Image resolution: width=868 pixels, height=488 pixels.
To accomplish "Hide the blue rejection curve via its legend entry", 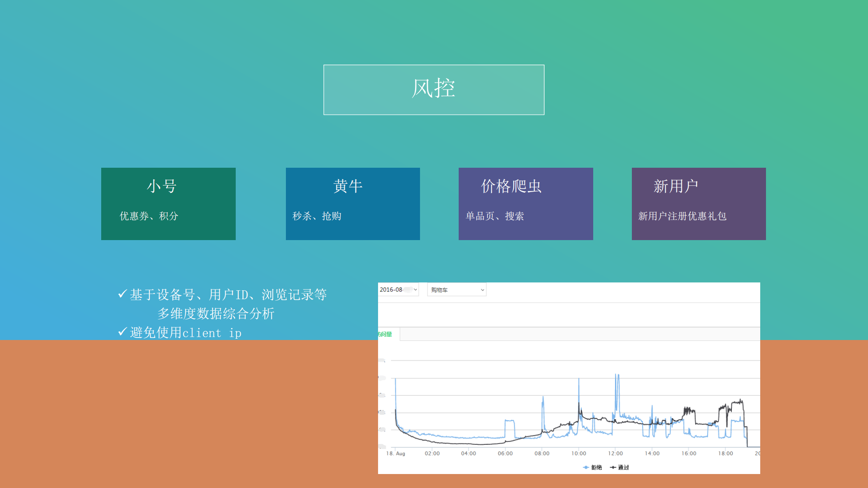I will [x=592, y=467].
